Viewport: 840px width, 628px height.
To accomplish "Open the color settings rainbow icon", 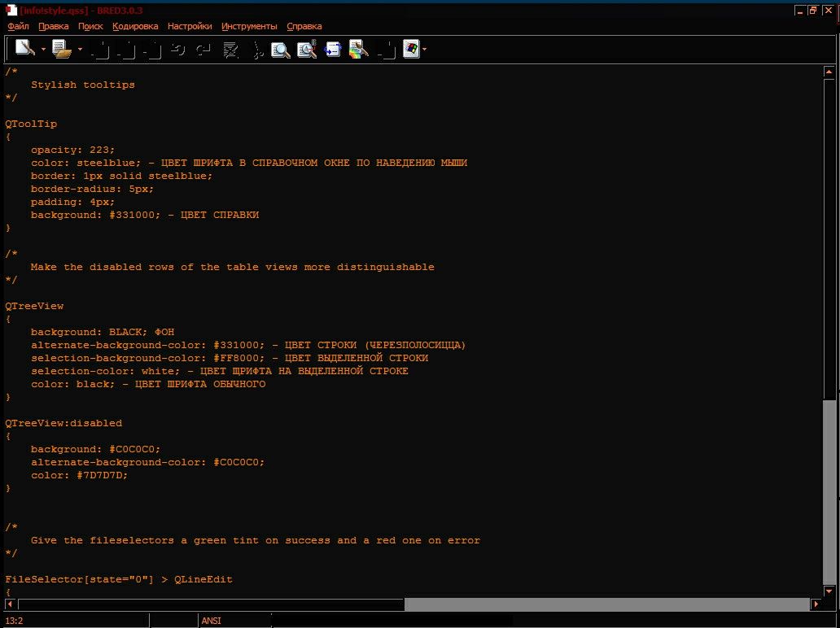I will pos(358,50).
